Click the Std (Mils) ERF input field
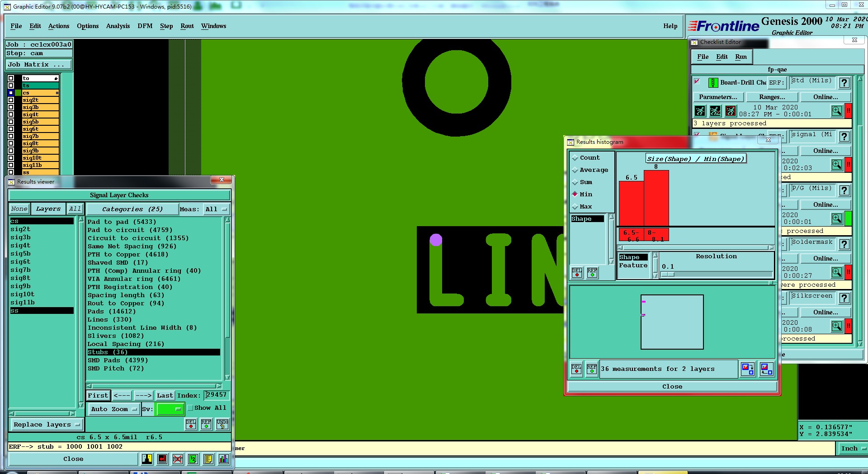Viewport: 868px width, 474px height. [x=812, y=82]
